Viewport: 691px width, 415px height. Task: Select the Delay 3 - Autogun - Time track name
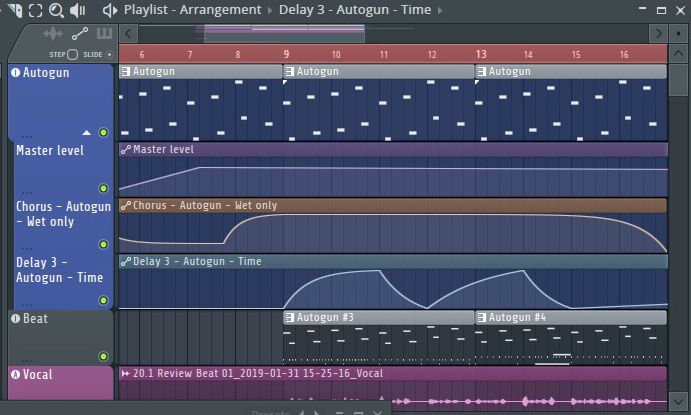tap(59, 270)
